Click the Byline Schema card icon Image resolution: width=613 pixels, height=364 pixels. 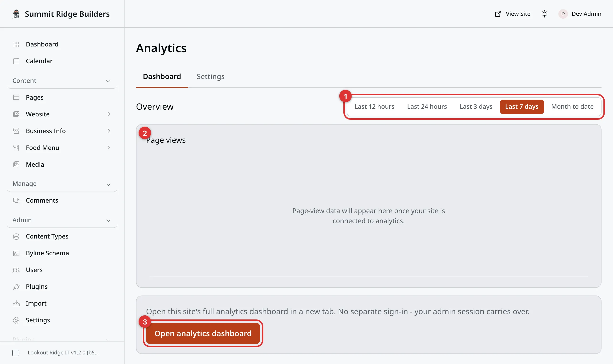click(16, 253)
